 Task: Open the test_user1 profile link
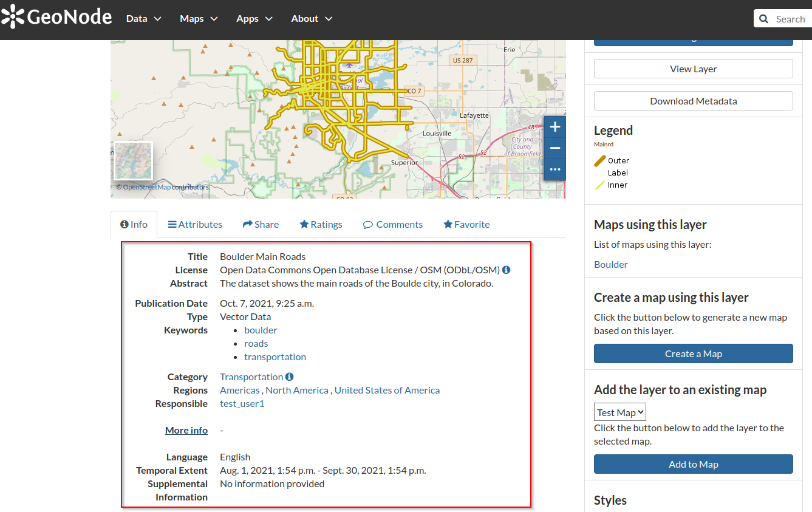(x=242, y=403)
